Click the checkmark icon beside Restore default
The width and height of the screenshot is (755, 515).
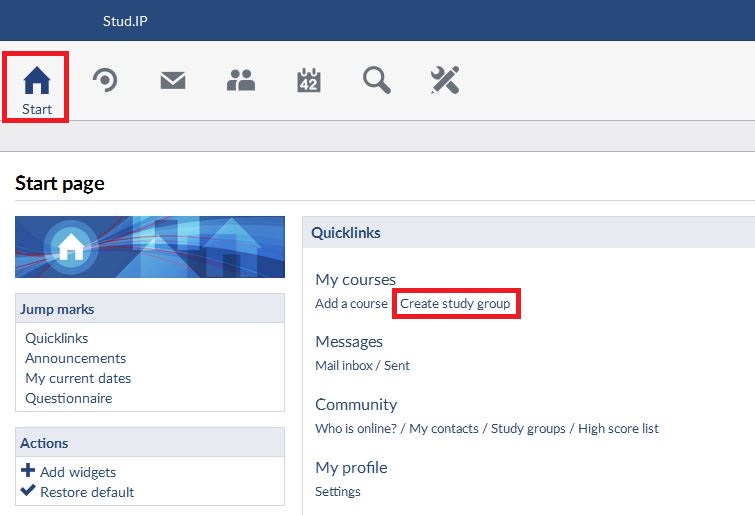click(x=28, y=491)
